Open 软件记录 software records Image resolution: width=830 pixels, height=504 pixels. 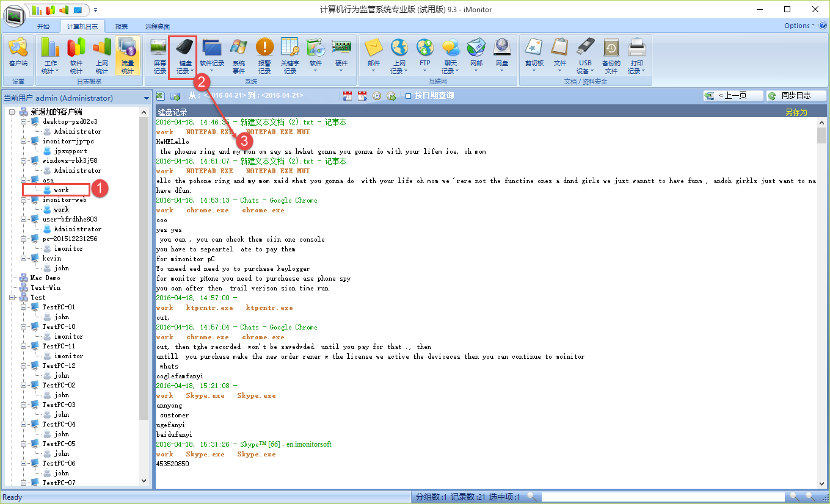point(212,56)
